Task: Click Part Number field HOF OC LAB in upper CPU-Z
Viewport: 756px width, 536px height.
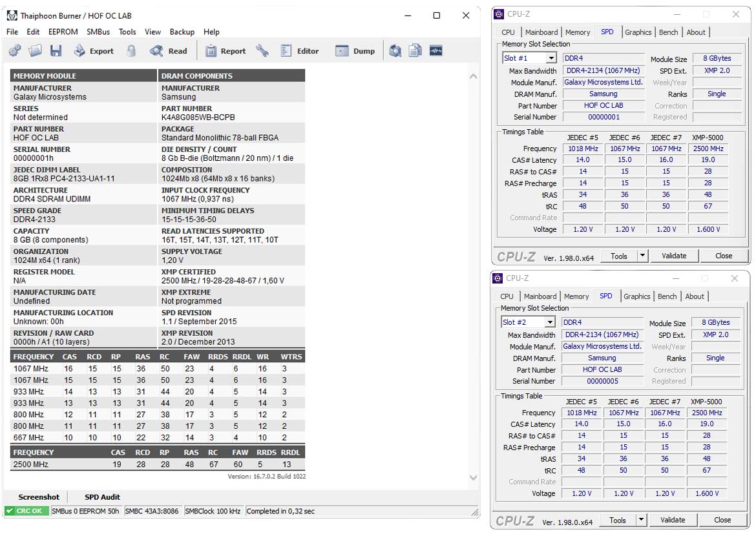Action: pos(604,105)
